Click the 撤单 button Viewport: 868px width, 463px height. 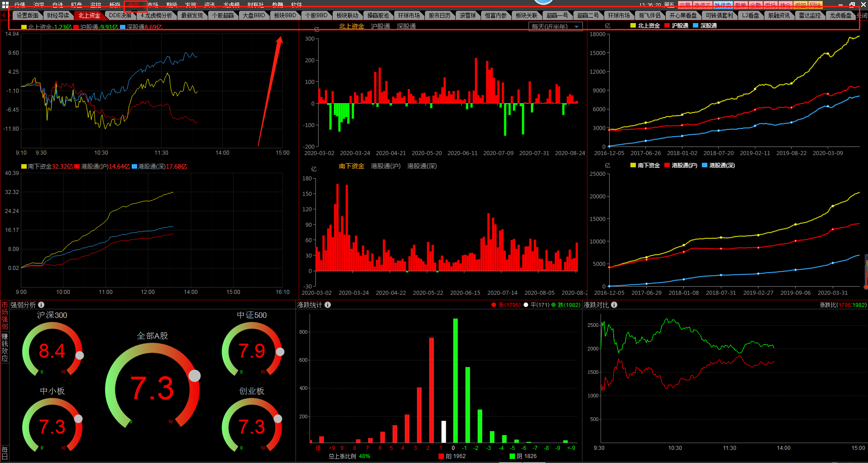click(x=740, y=5)
